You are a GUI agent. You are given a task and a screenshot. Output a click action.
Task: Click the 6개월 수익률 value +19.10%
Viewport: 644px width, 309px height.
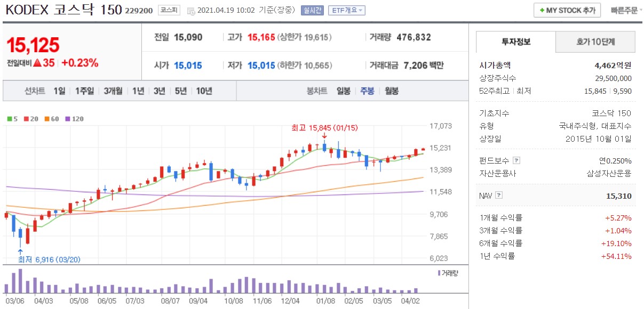click(616, 243)
